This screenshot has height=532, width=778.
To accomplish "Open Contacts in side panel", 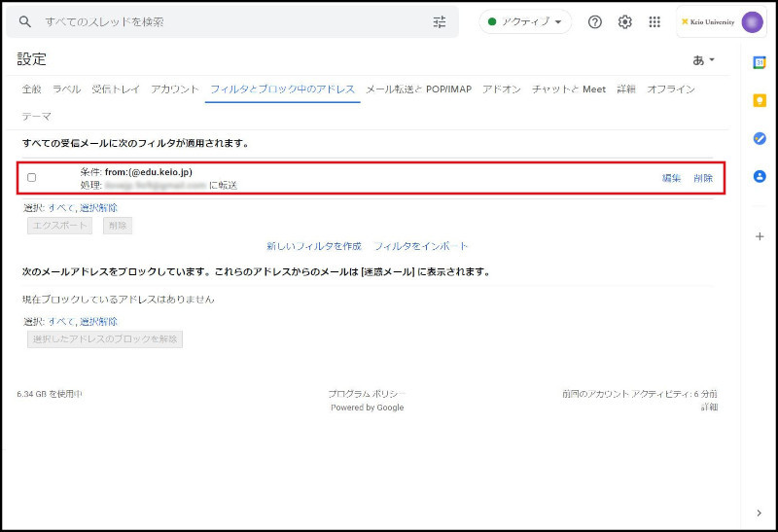I will [760, 176].
